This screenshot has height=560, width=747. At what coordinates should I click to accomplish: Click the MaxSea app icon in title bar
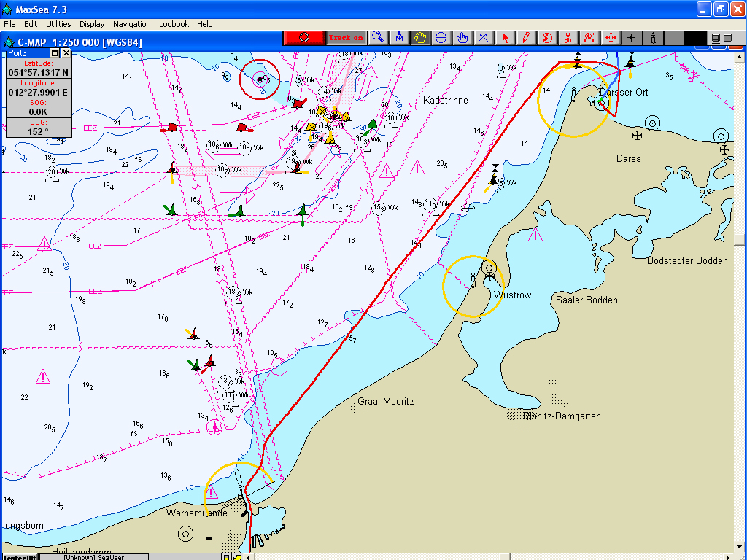click(7, 9)
